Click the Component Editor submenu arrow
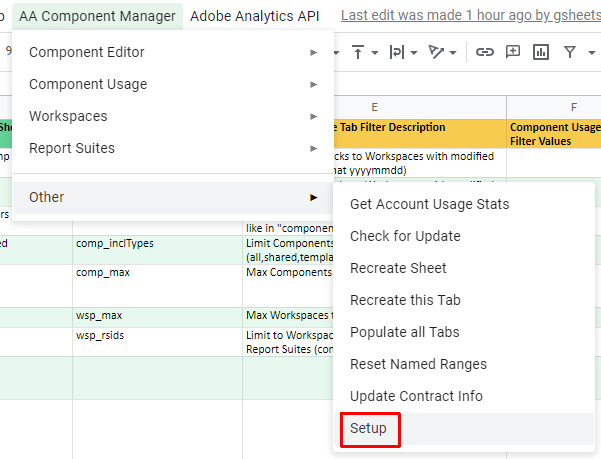Image resolution: width=601 pixels, height=459 pixels. [x=314, y=52]
